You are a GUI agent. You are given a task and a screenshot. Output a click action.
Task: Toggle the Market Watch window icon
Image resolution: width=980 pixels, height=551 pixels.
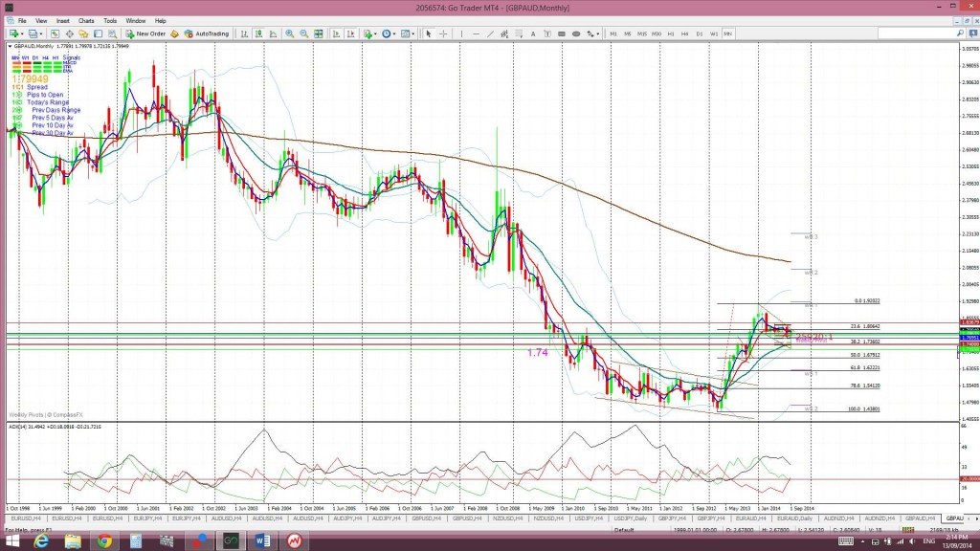pos(55,33)
